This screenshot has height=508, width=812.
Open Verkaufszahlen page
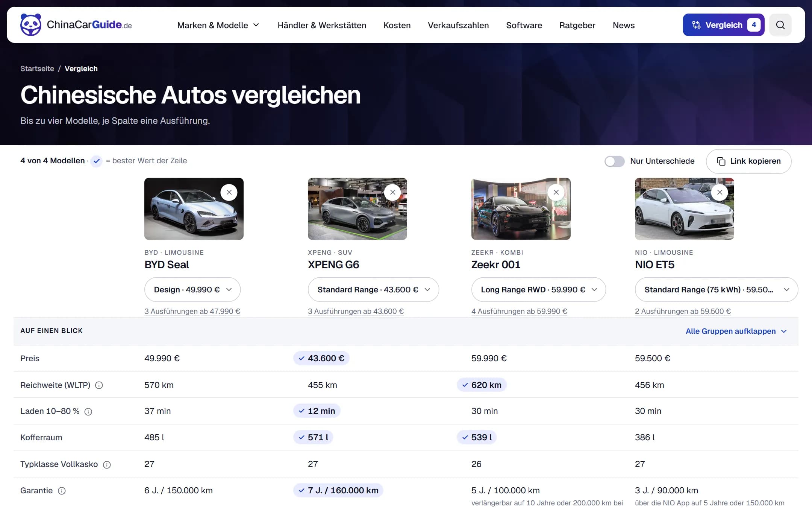click(x=458, y=25)
